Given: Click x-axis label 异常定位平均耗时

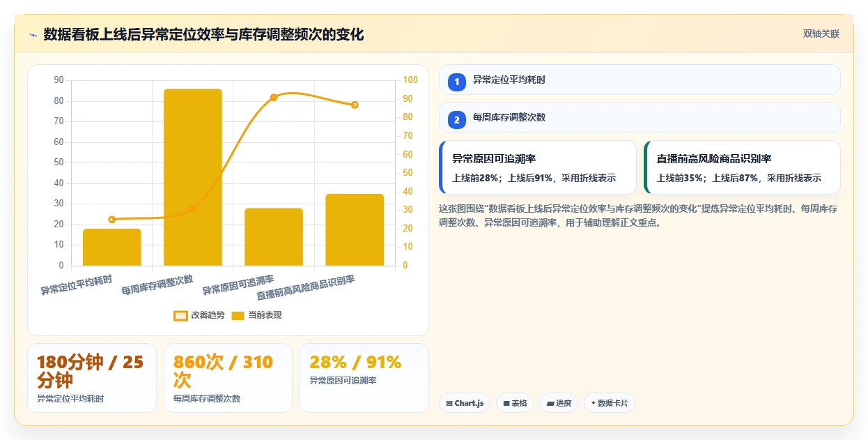Looking at the screenshot, I should [x=76, y=285].
